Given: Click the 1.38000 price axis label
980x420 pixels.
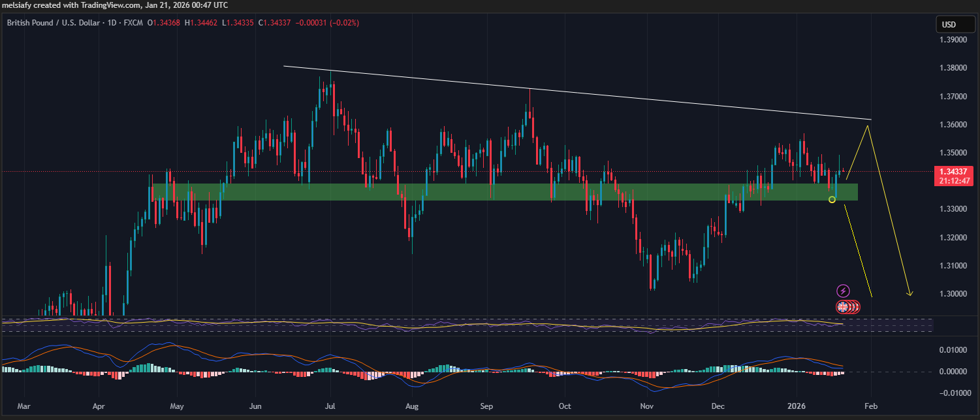Looking at the screenshot, I should [953, 68].
